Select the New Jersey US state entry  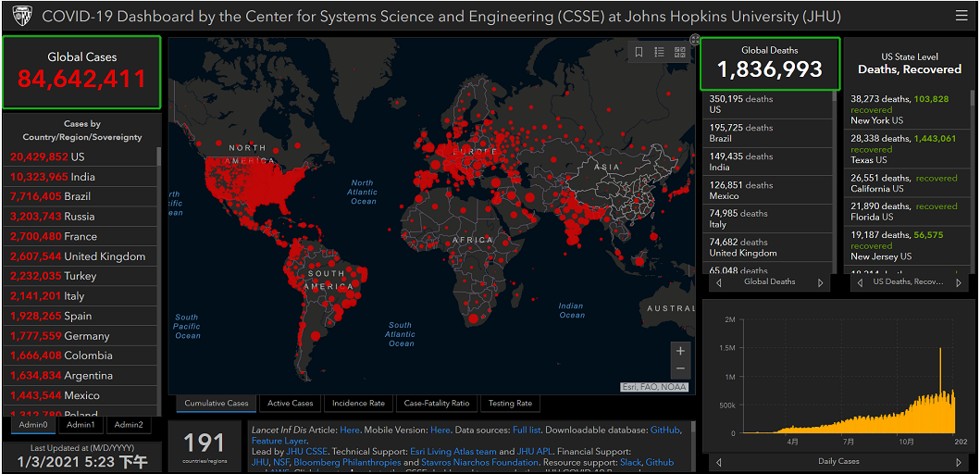(907, 245)
